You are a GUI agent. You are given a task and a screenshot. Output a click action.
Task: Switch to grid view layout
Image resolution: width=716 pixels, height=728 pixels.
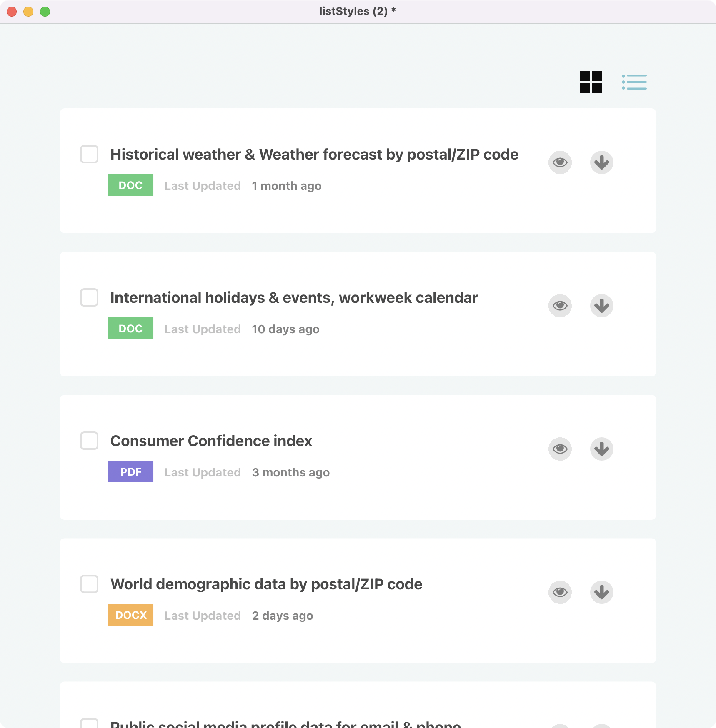point(591,82)
